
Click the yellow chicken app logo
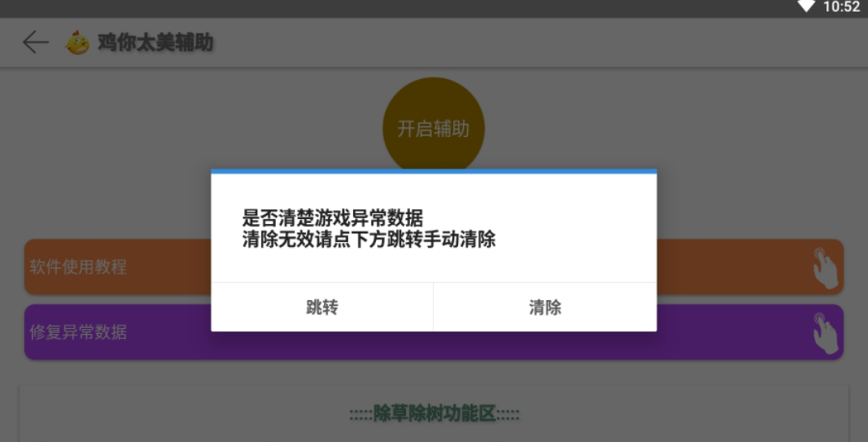(x=77, y=42)
